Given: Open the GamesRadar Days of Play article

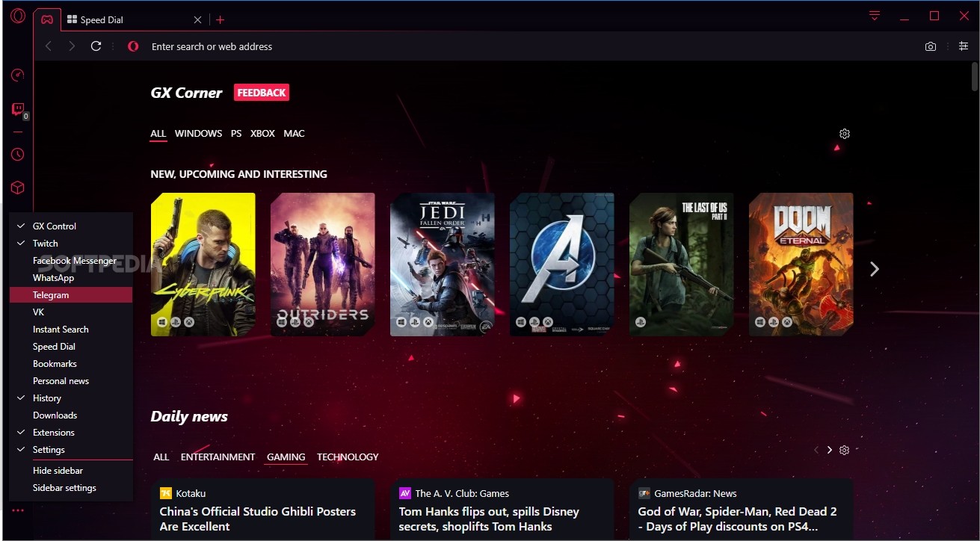Looking at the screenshot, I should tap(737, 519).
